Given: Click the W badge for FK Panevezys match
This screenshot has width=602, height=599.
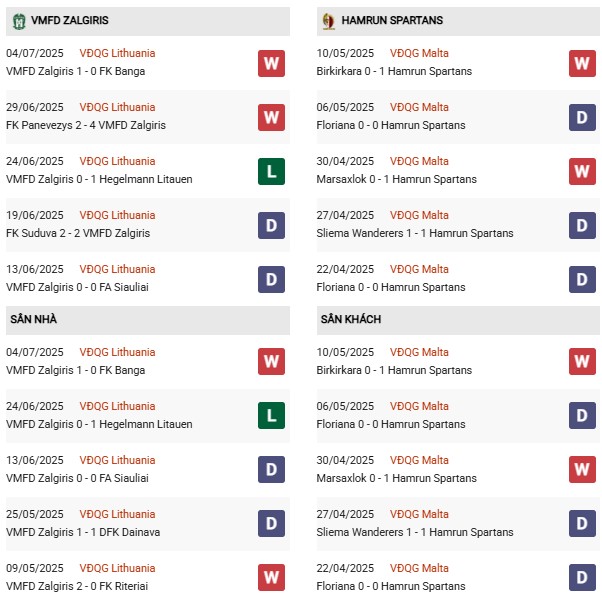Looking at the screenshot, I should (x=271, y=117).
